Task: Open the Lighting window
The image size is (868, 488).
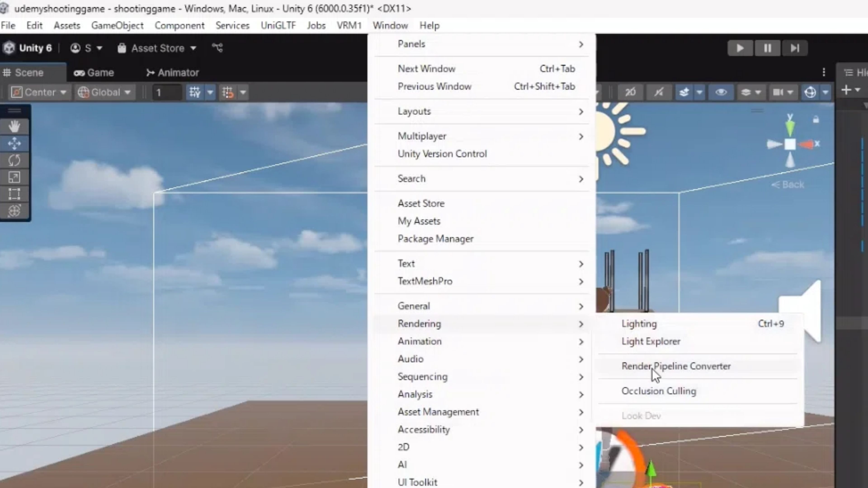Action: pyautogui.click(x=698, y=324)
